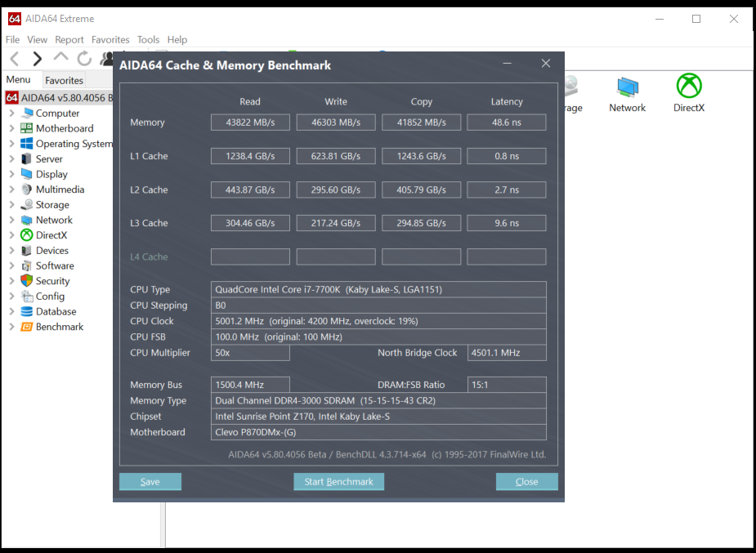Image resolution: width=756 pixels, height=553 pixels.
Task: Click Save in the benchmark dialog
Action: (x=150, y=482)
